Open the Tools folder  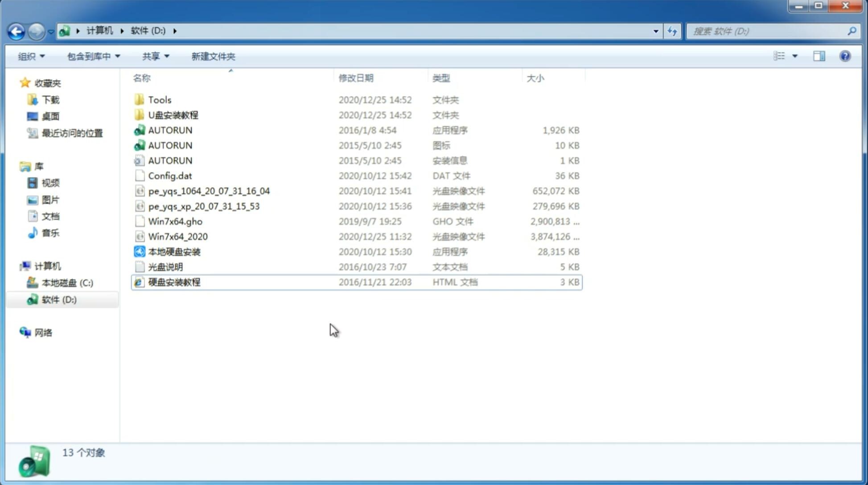(x=159, y=99)
